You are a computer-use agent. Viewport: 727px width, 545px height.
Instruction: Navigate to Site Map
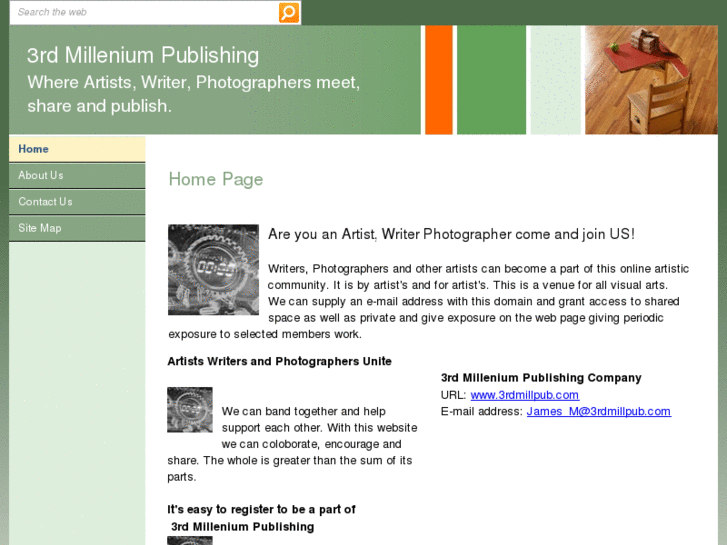(x=77, y=228)
